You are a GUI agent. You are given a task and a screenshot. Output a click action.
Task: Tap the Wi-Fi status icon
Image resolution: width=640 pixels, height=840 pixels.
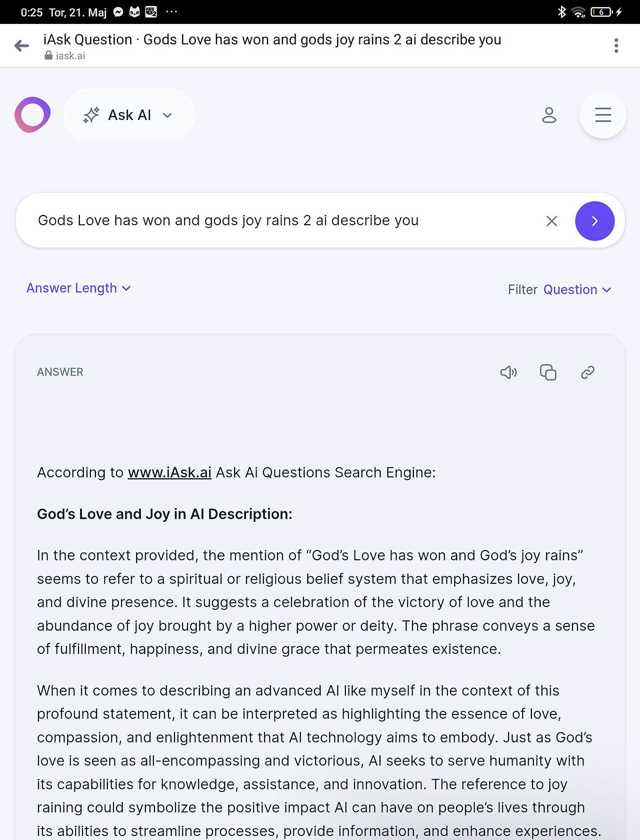click(578, 12)
